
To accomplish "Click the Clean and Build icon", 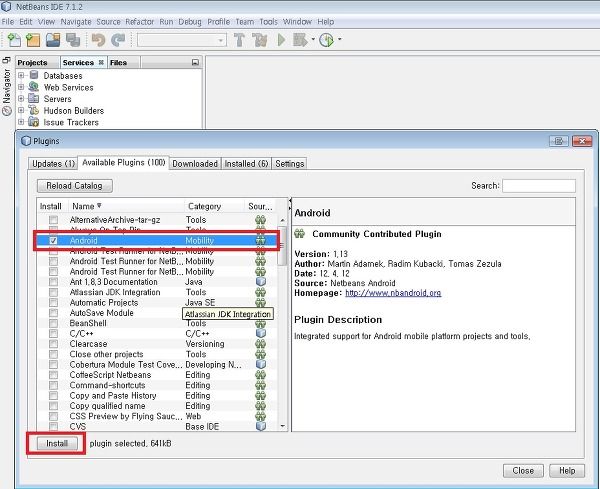I will [x=260, y=40].
